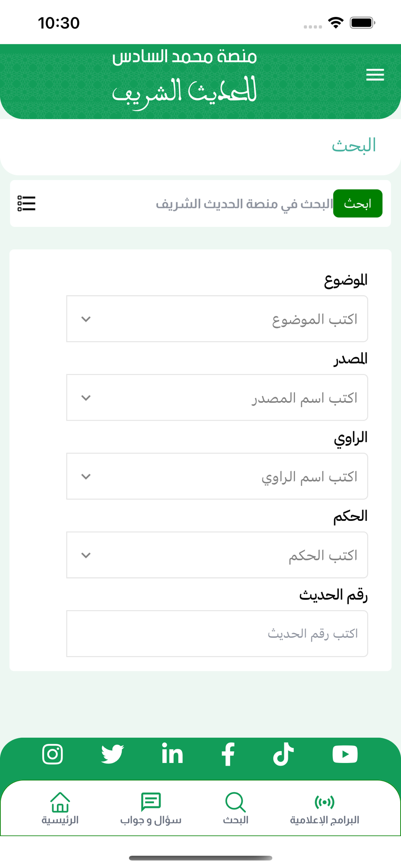Open the Twitter social icon

click(x=112, y=754)
